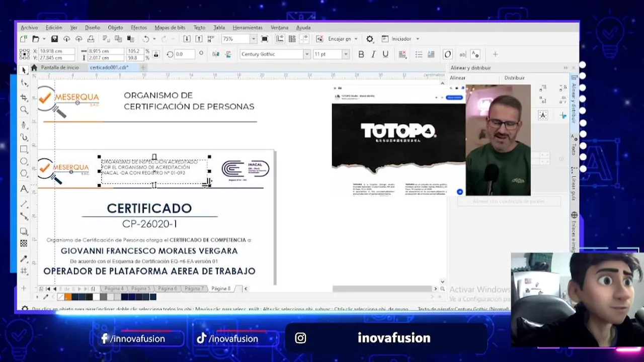Pick the orange swatch in document palette
The height and width of the screenshot is (362, 644).
click(68, 297)
